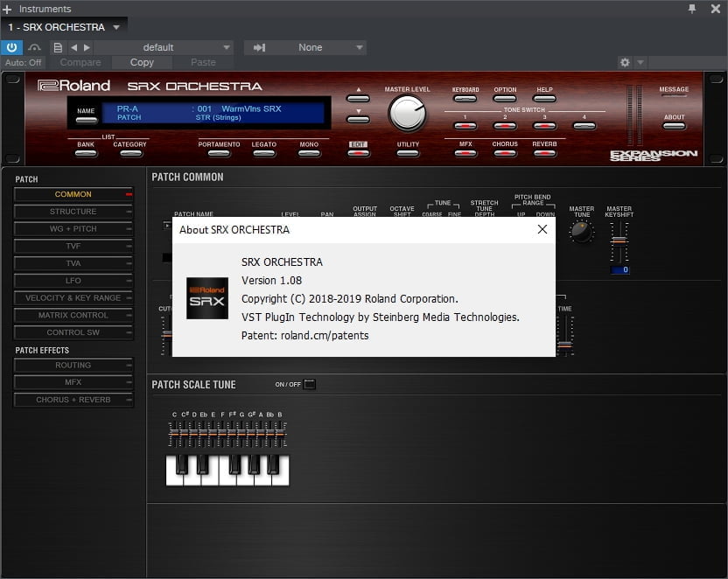Toggle the REVERB effect switch
The width and height of the screenshot is (728, 579).
click(544, 153)
